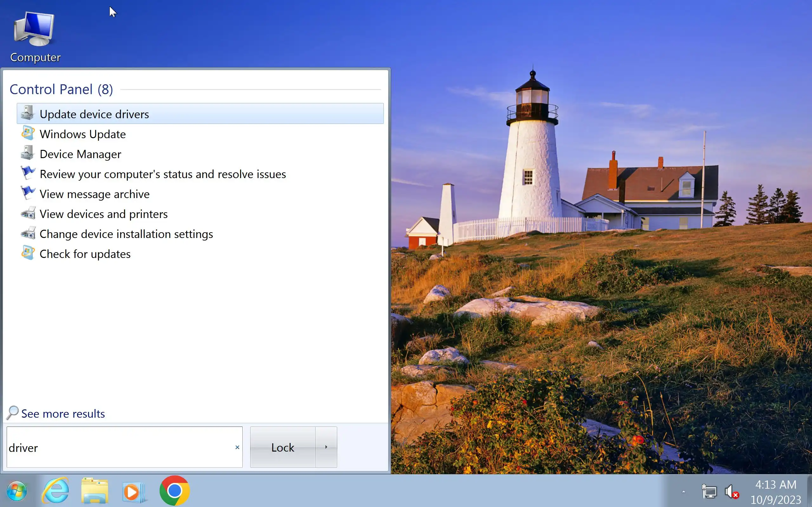Open See more results link
Image resolution: width=812 pixels, height=507 pixels.
pos(63,414)
